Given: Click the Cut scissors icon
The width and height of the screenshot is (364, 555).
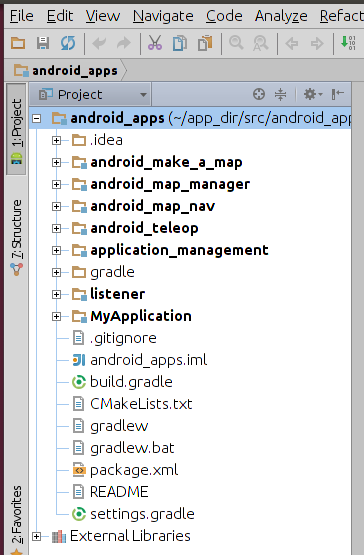Looking at the screenshot, I should tap(155, 43).
